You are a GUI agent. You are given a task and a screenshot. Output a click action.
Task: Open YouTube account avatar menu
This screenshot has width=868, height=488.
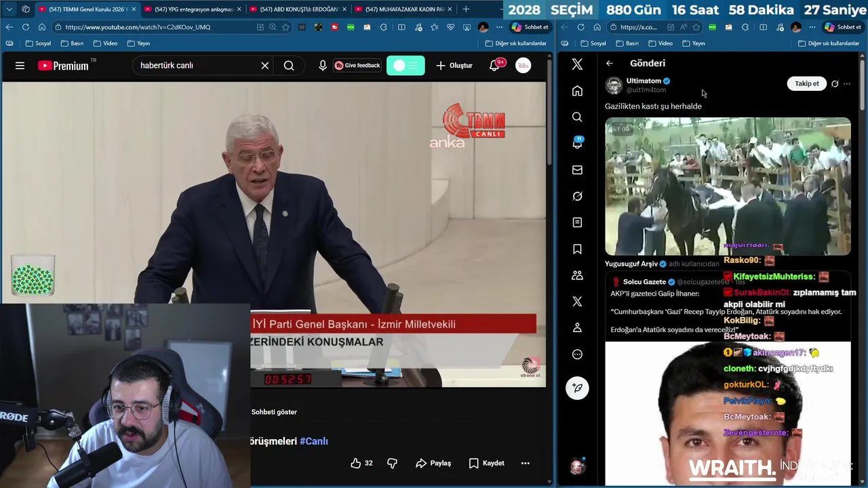pyautogui.click(x=523, y=66)
